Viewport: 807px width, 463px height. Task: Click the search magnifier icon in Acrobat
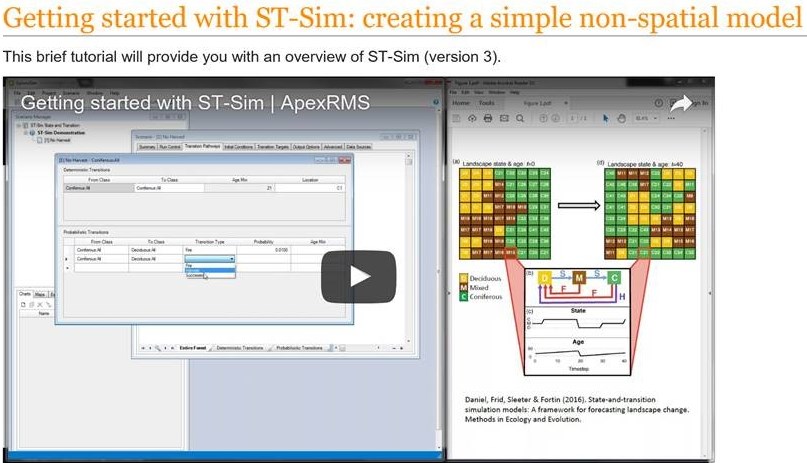tap(520, 118)
